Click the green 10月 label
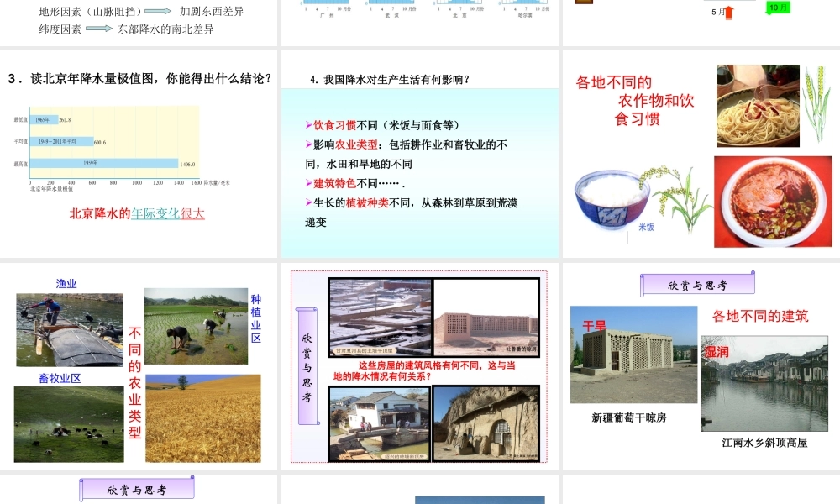 coord(778,8)
